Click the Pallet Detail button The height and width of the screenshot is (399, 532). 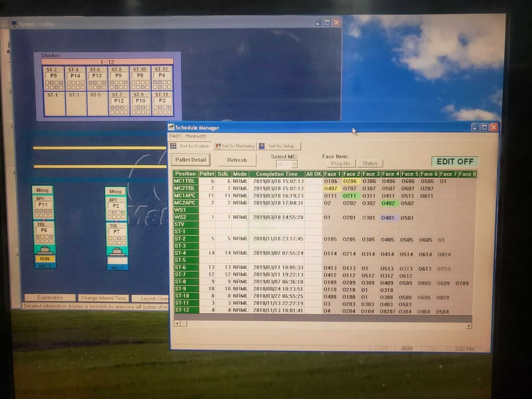191,160
